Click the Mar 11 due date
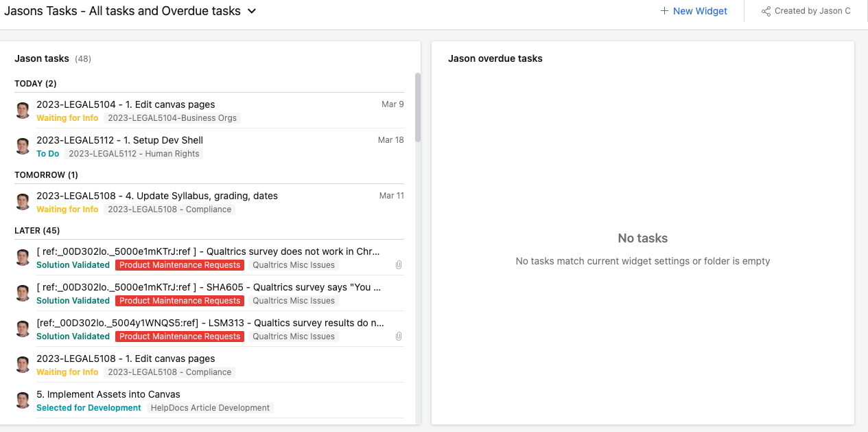 click(x=392, y=196)
